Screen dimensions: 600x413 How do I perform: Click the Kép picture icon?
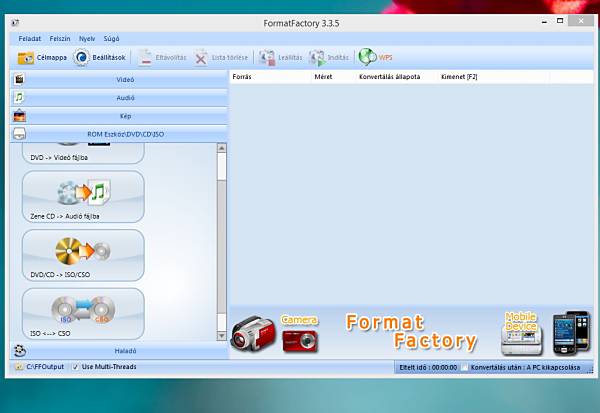(19, 116)
